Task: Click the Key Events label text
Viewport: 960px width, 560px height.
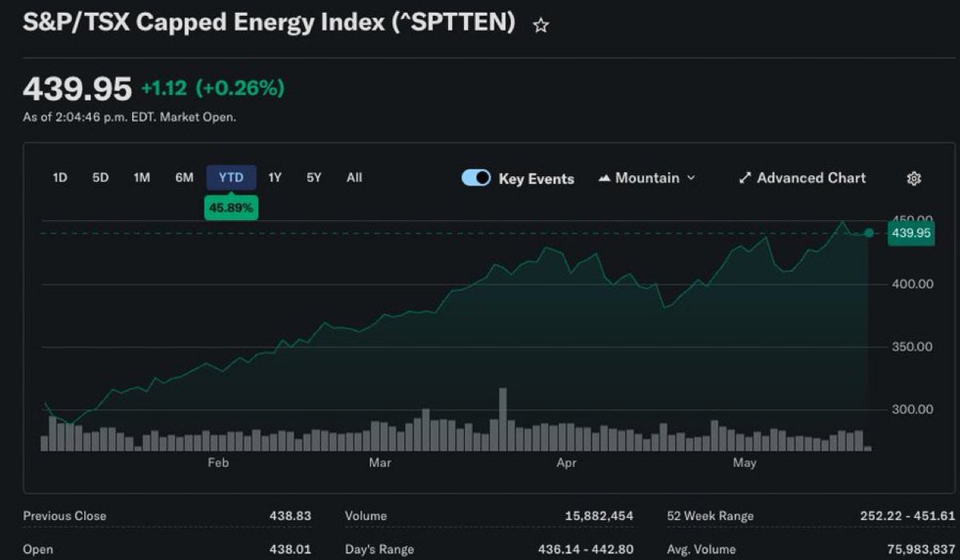Action: (537, 179)
